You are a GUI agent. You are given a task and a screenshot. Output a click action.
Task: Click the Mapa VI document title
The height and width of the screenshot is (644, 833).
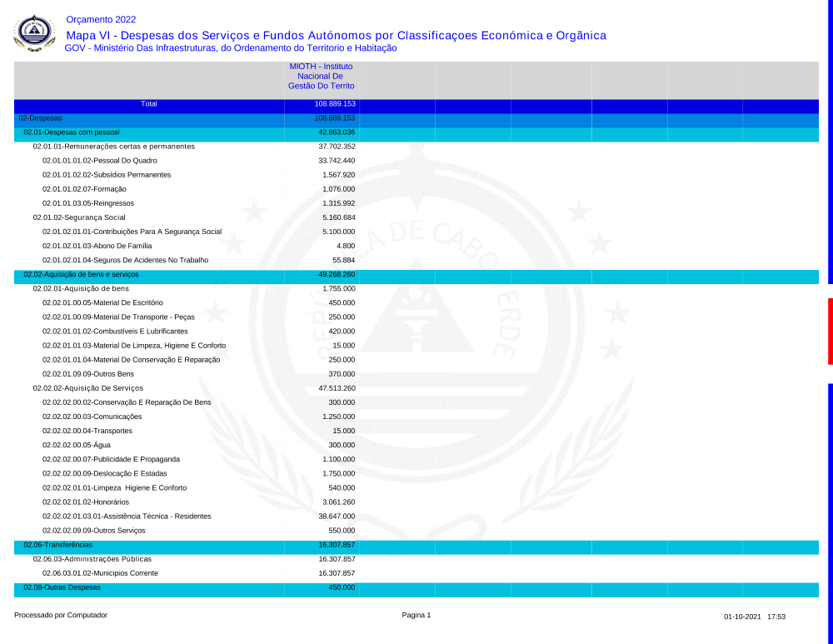click(x=335, y=35)
